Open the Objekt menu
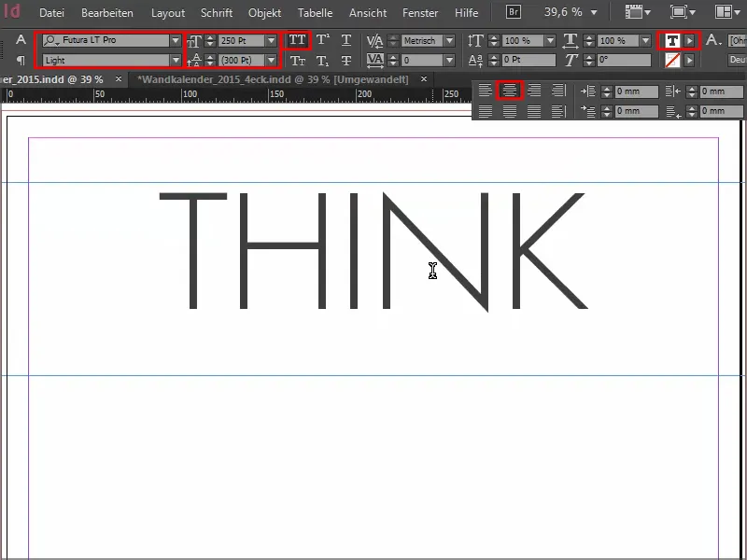This screenshot has width=747, height=560. click(264, 13)
